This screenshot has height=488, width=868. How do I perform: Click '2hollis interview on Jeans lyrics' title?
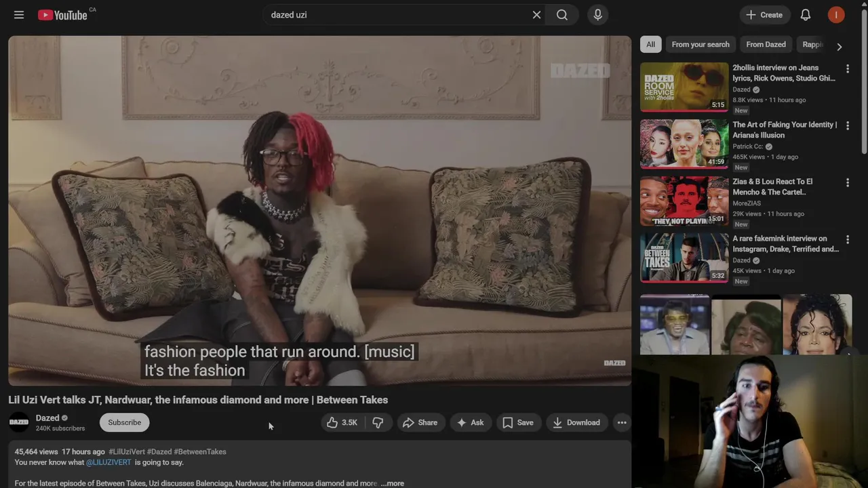tap(784, 73)
